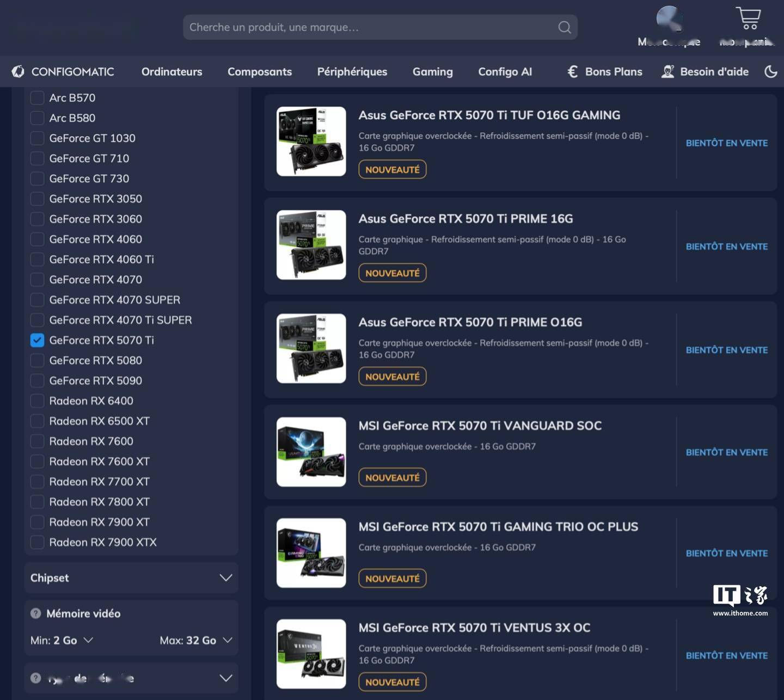Check the GeForce GT 1030 checkbox
Image resolution: width=784 pixels, height=700 pixels.
[x=37, y=138]
